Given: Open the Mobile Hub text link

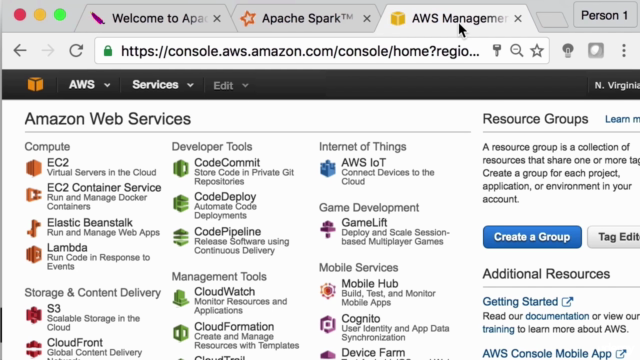Looking at the screenshot, I should point(369,283).
